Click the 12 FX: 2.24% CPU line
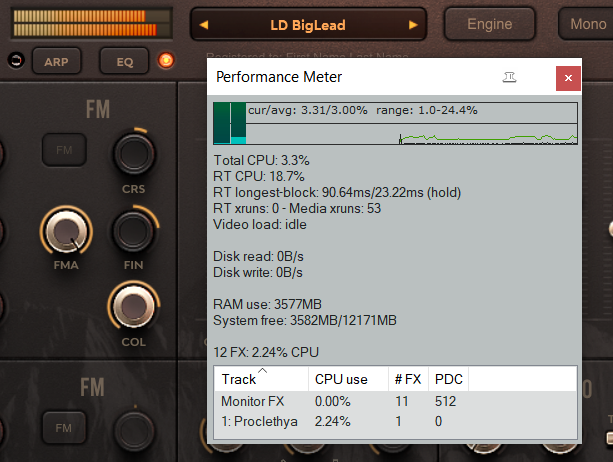613x462 pixels. [266, 353]
